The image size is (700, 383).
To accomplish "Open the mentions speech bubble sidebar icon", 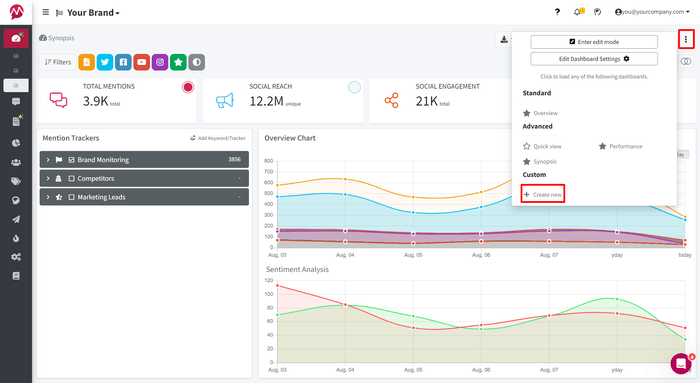I will pos(16,102).
